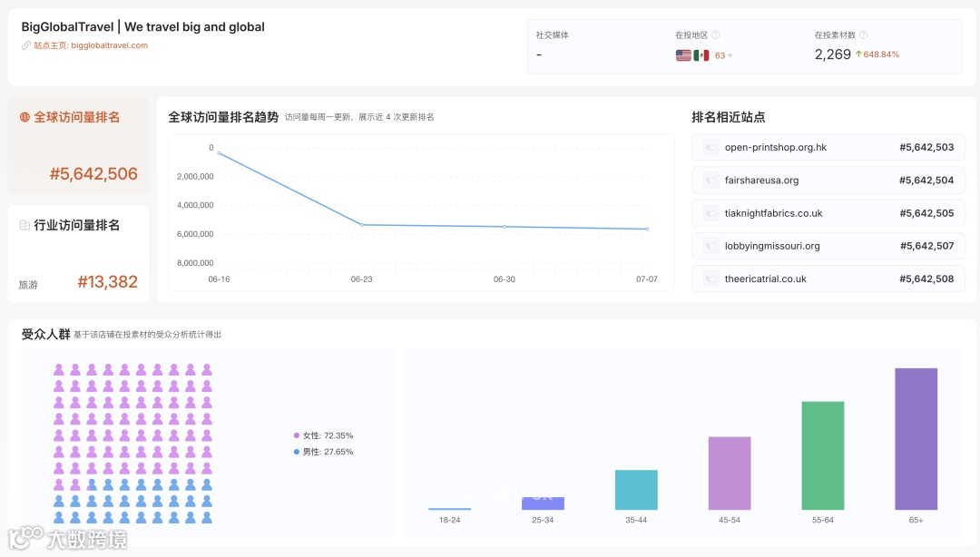Click the favicon of theericatrial.co.uk

[710, 278]
